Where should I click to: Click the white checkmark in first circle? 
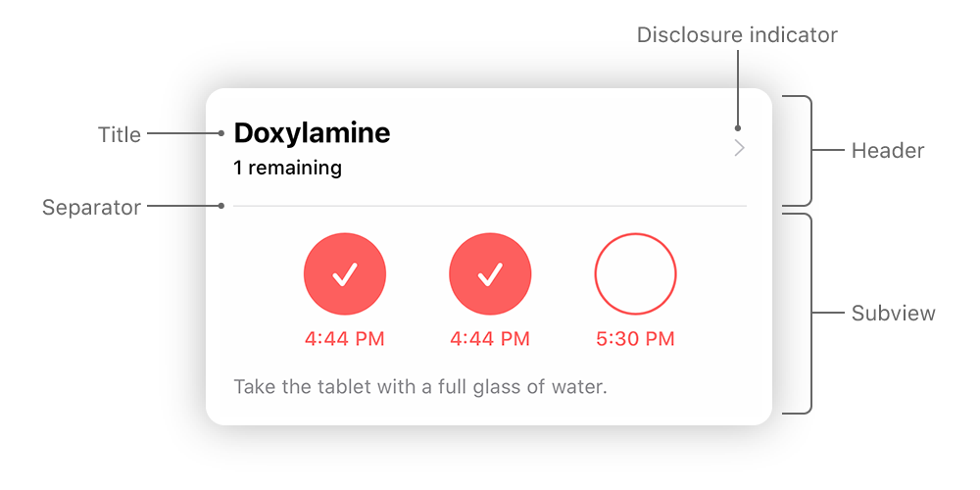pos(345,274)
